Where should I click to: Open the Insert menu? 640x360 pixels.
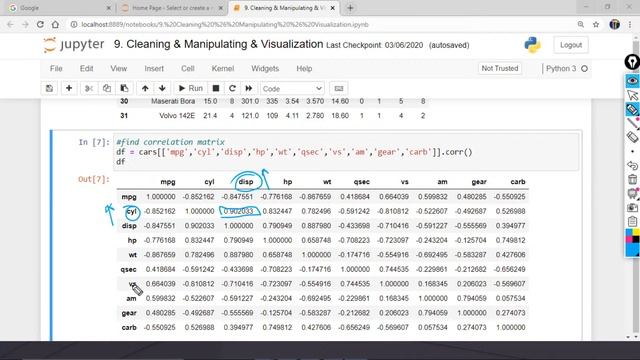pyautogui.click(x=154, y=69)
